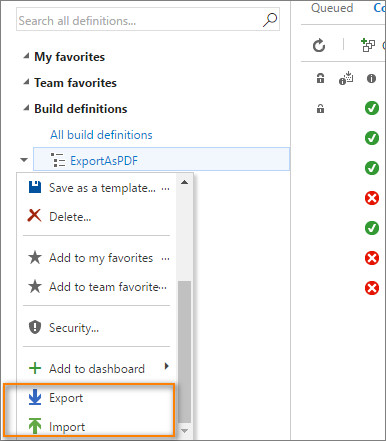
Task: Click the first green succeeded build status icon
Action: pos(372,108)
